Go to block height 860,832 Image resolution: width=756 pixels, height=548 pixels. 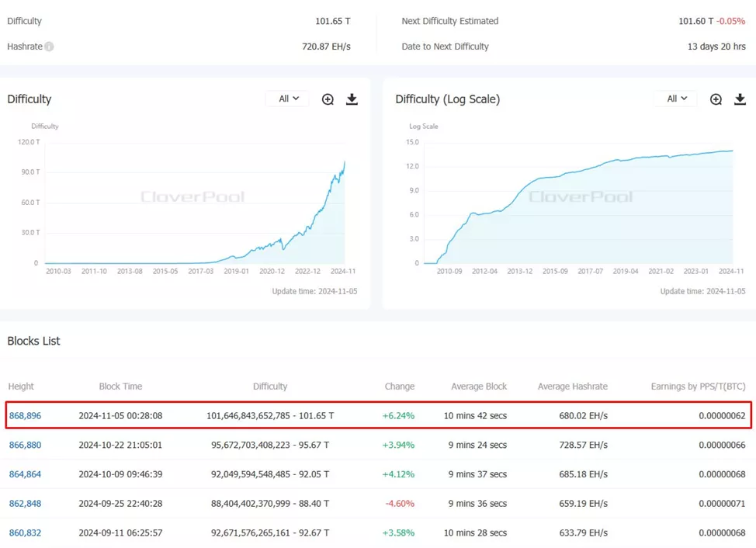(25, 533)
